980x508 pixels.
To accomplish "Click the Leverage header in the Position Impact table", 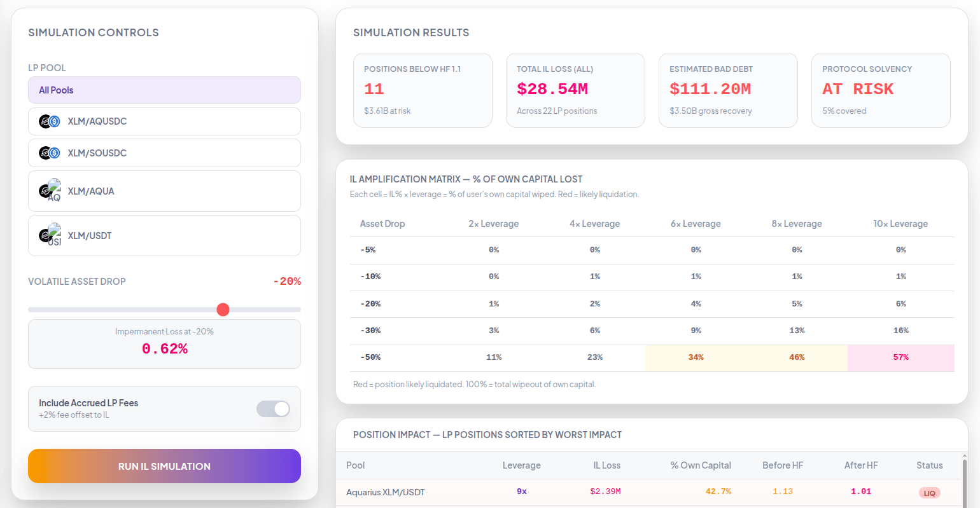I will point(522,465).
